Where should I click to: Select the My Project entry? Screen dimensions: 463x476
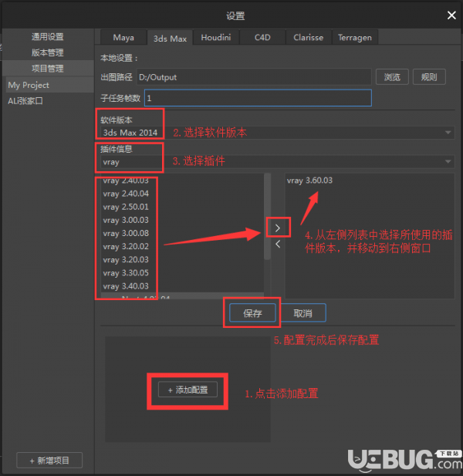[x=50, y=85]
